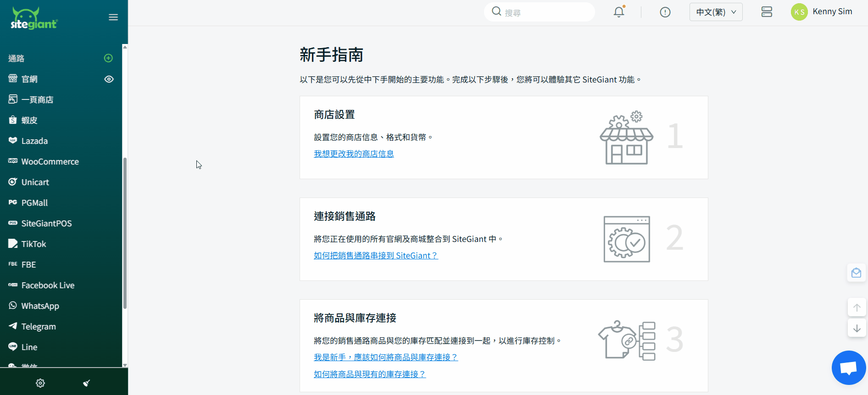Open the Lazada channel menu item
868x395 pixels.
pyautogui.click(x=34, y=141)
